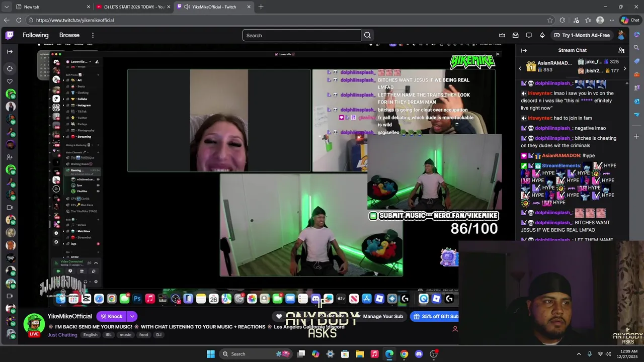Open the Windows Start menu
The width and height of the screenshot is (644, 362).
[211, 354]
